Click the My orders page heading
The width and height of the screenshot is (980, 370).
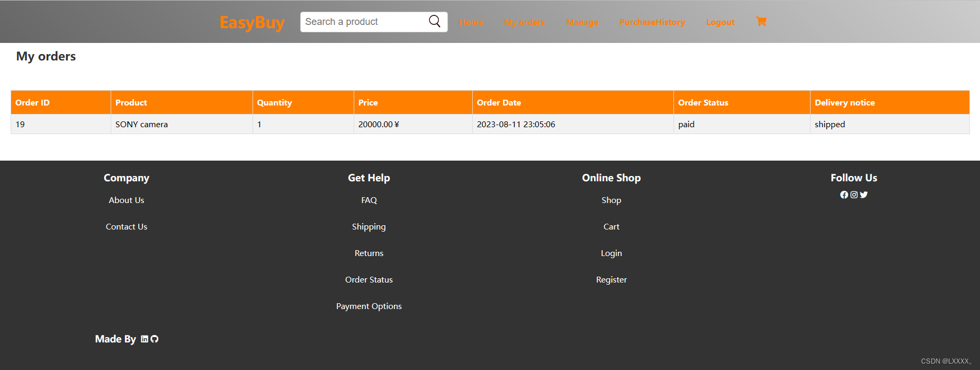click(x=46, y=56)
